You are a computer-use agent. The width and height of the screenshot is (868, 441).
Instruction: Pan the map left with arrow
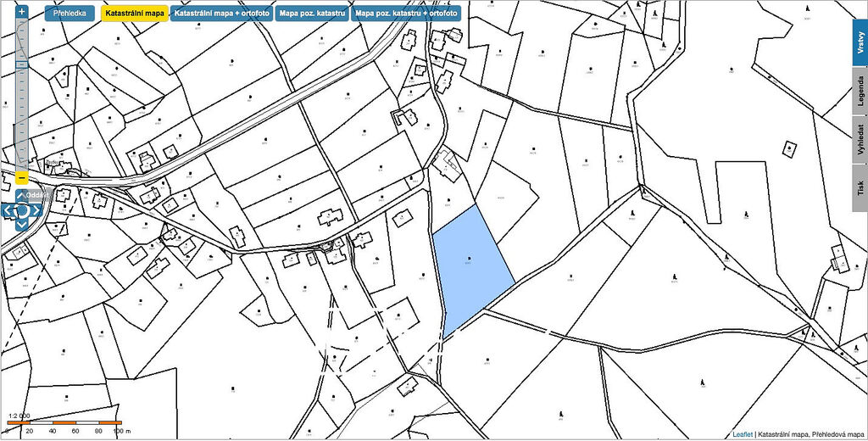click(8, 210)
